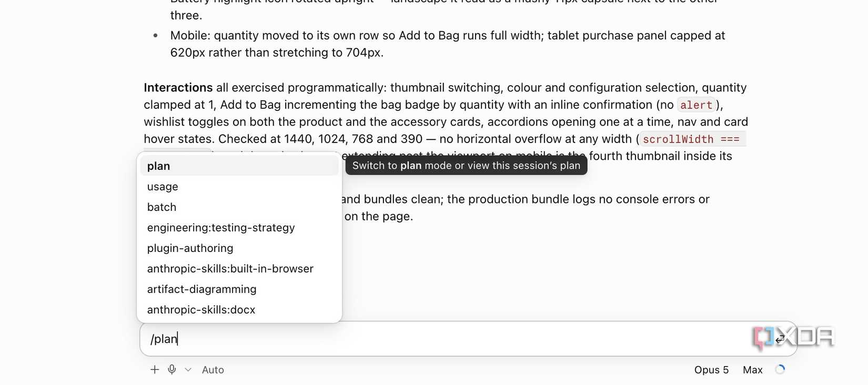Screen dimensions: 868x385
Task: Click the Switch to plan mode tooltip
Action: tap(466, 166)
